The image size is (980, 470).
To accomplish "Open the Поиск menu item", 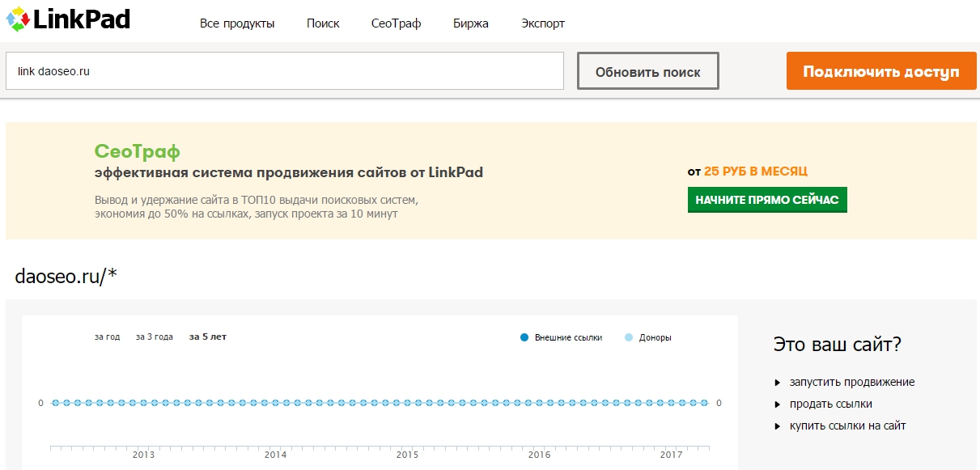I will click(323, 23).
